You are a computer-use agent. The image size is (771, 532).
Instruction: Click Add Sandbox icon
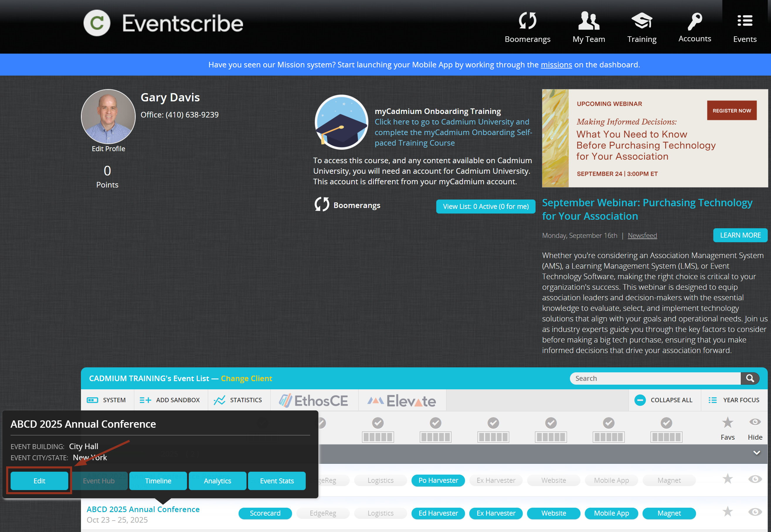coord(145,400)
